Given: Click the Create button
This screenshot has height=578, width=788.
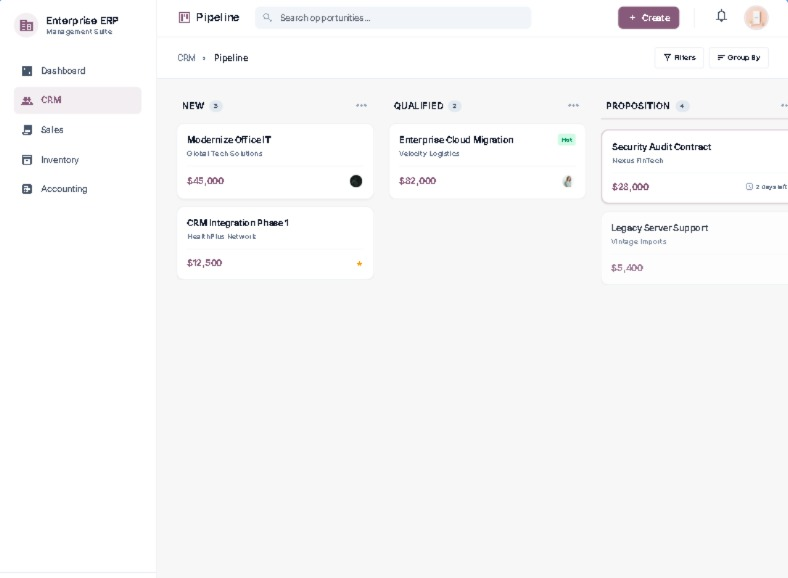Looking at the screenshot, I should point(648,18).
